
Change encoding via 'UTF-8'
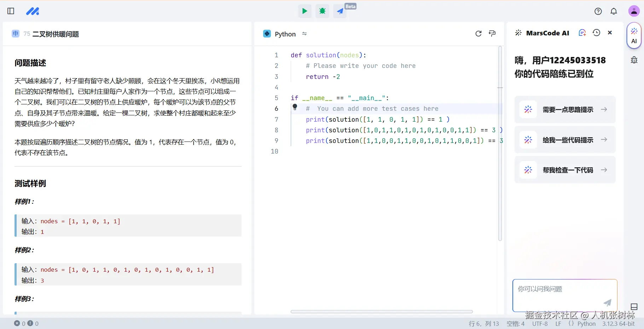tap(540, 324)
